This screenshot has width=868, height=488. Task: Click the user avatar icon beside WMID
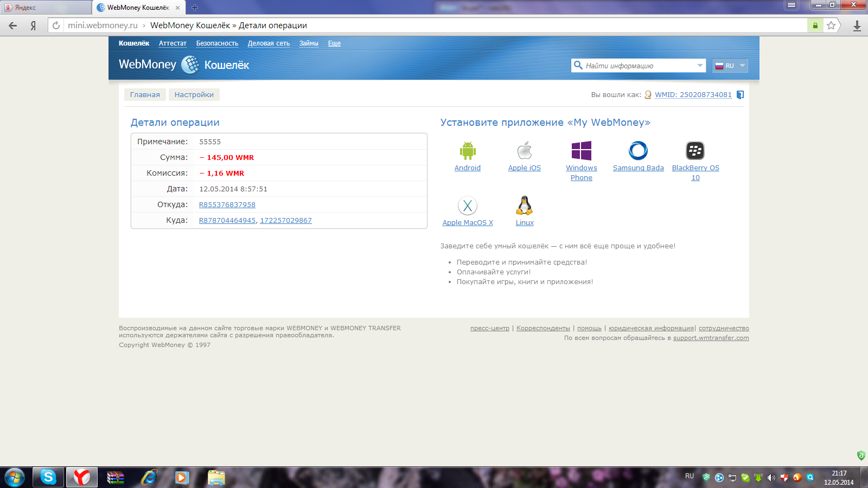pos(648,95)
